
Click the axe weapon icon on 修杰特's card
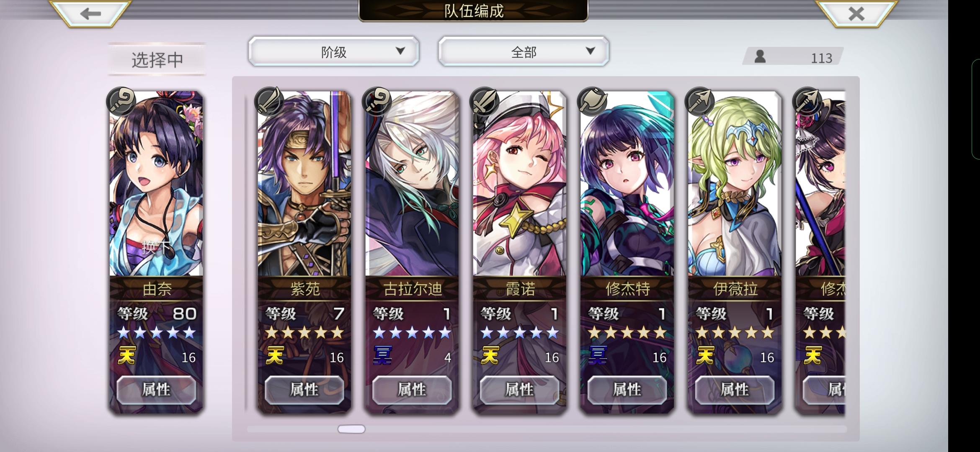pyautogui.click(x=592, y=102)
